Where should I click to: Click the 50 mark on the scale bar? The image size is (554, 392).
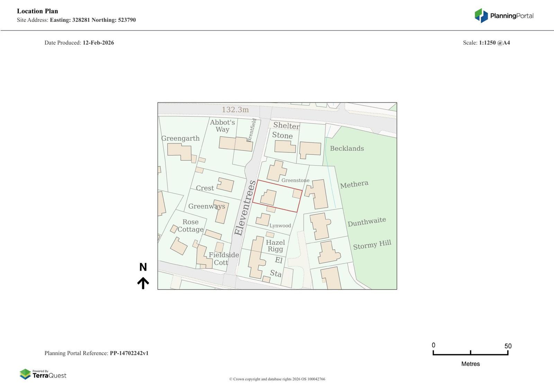[x=508, y=346]
